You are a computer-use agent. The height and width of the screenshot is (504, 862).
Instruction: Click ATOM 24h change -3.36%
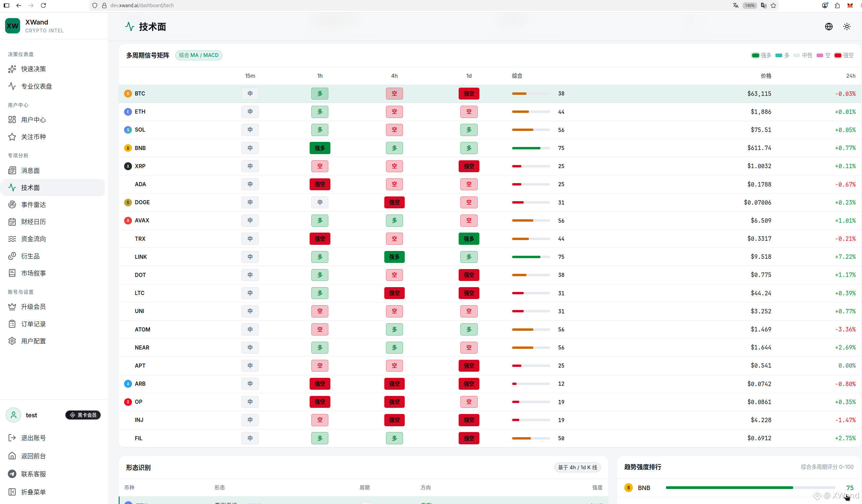click(x=845, y=329)
